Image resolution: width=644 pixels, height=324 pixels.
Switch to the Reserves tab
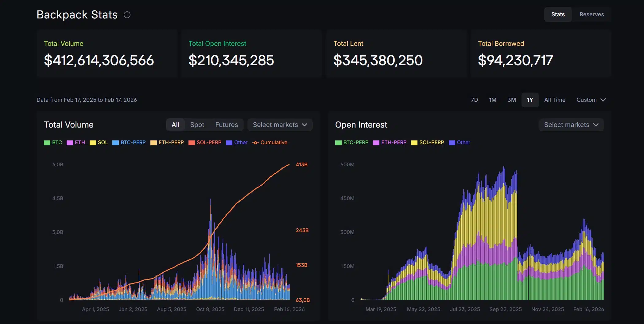click(592, 14)
